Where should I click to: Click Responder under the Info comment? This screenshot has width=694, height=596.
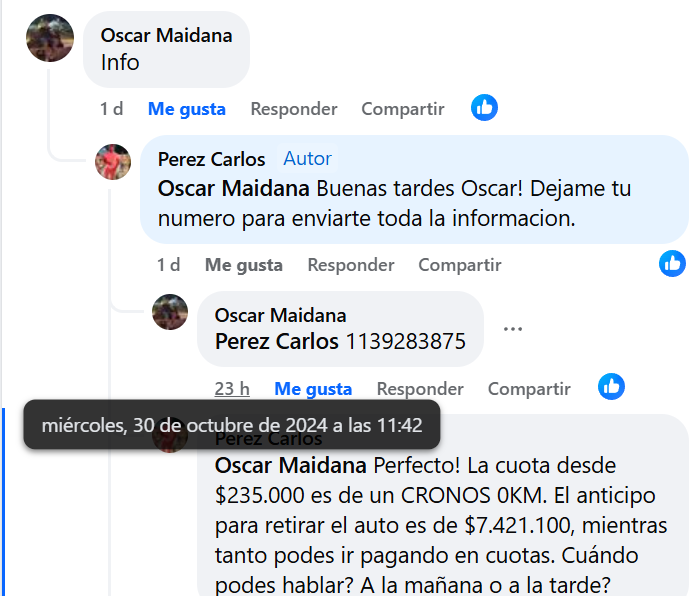pyautogui.click(x=294, y=109)
